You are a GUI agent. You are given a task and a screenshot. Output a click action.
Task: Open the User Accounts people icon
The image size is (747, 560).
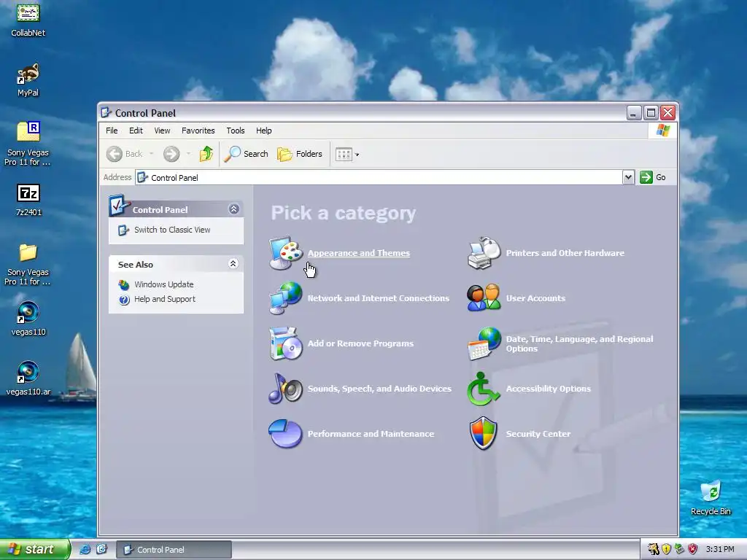[x=484, y=298]
